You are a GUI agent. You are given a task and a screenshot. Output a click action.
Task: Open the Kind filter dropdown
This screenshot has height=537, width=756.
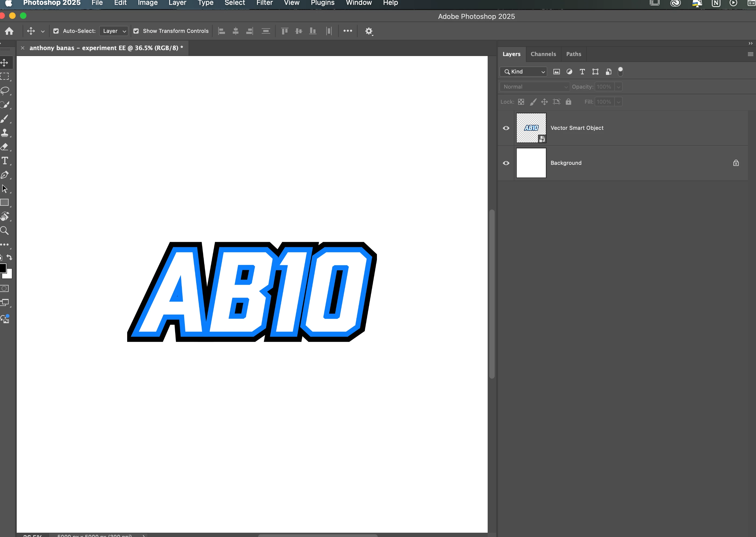(x=523, y=72)
